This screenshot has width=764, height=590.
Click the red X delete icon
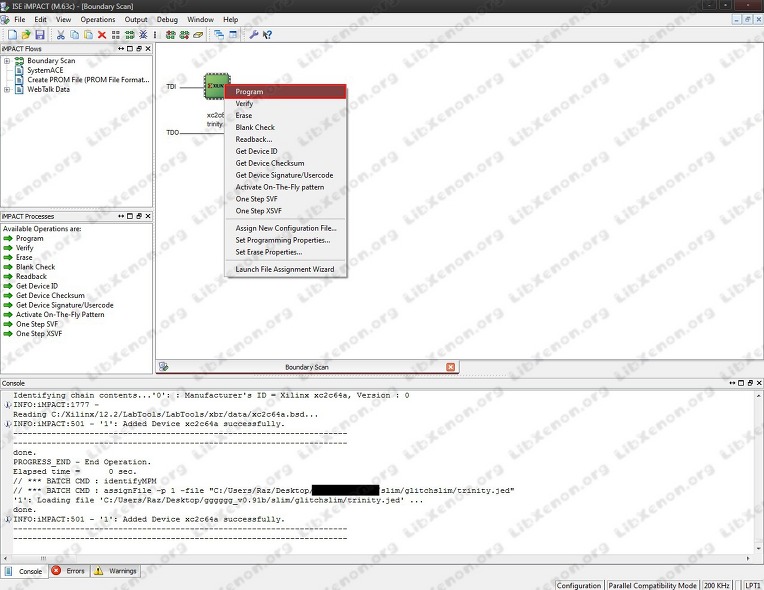point(102,35)
